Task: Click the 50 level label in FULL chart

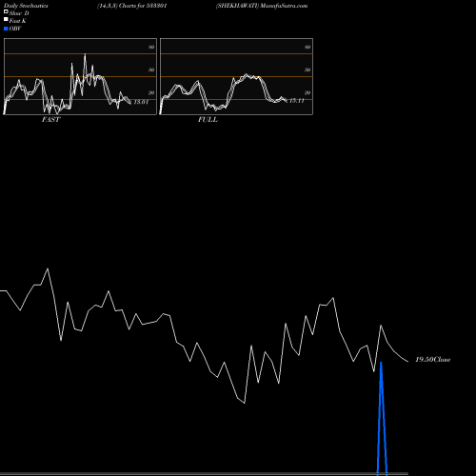Action: coord(307,69)
